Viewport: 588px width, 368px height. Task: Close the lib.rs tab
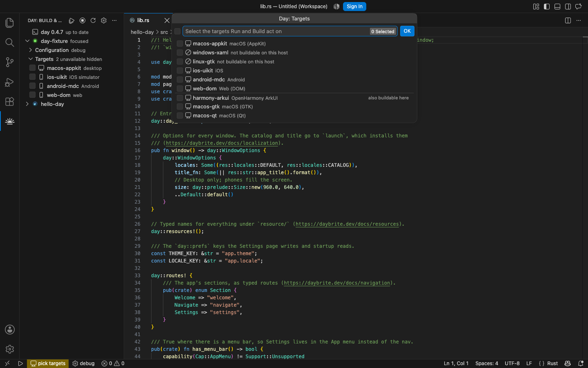tap(167, 20)
